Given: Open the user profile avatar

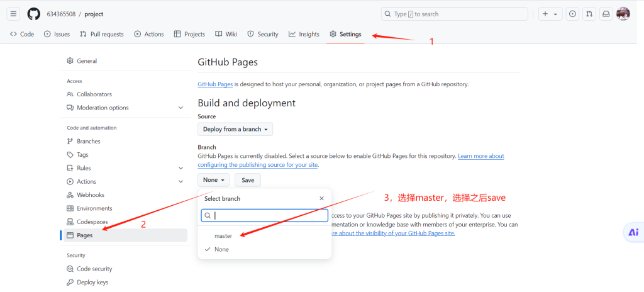Looking at the screenshot, I should coord(623,14).
